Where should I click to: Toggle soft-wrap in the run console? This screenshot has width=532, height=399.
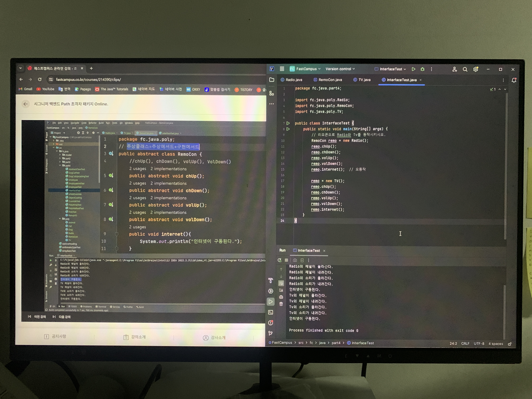[x=281, y=283]
